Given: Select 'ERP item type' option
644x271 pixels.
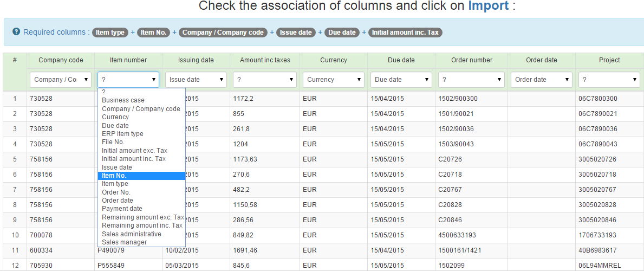Looking at the screenshot, I should coord(122,134).
